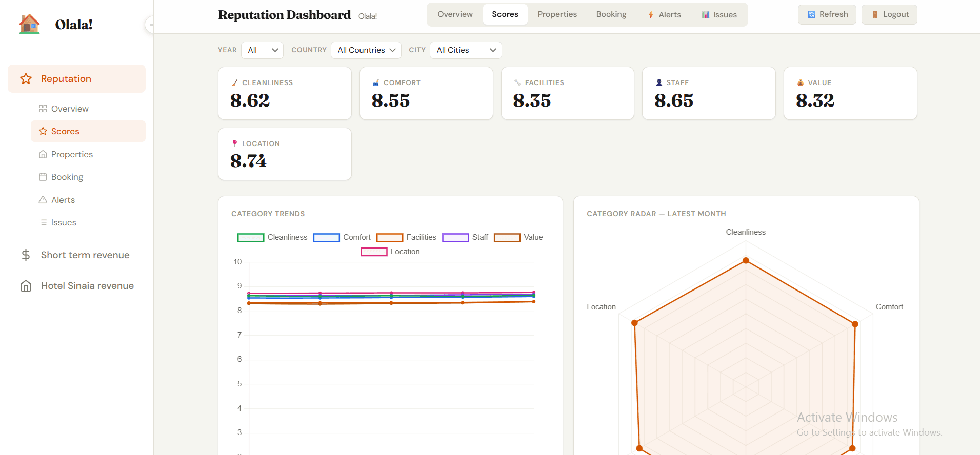Click the Staff 8.65 score card
Screen dimensions: 980x455
[709, 93]
